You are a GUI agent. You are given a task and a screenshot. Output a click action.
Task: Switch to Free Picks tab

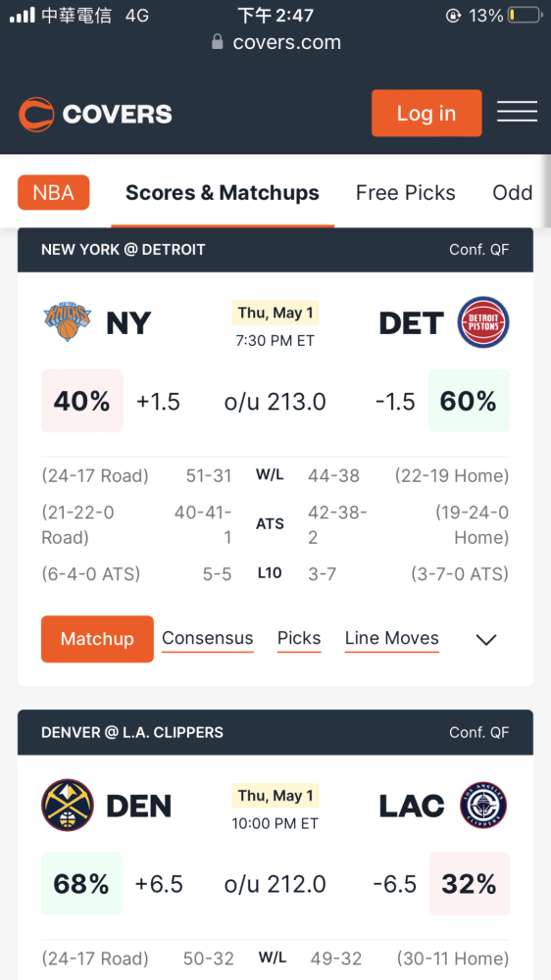pos(405,193)
